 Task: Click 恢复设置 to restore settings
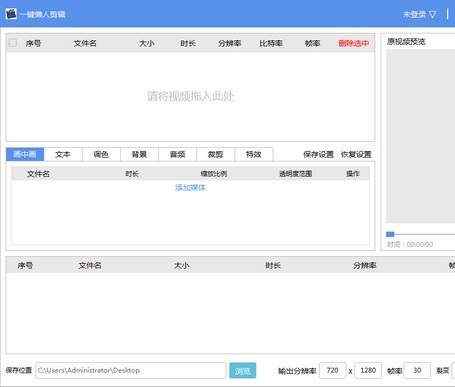(x=356, y=154)
